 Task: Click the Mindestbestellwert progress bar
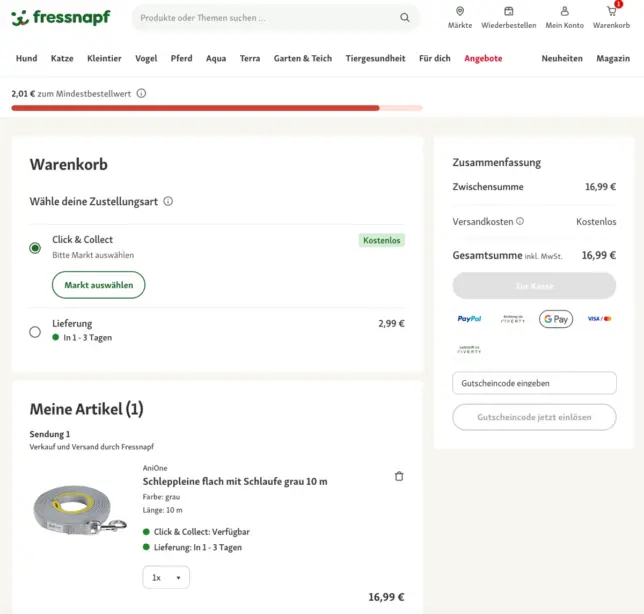point(217,108)
